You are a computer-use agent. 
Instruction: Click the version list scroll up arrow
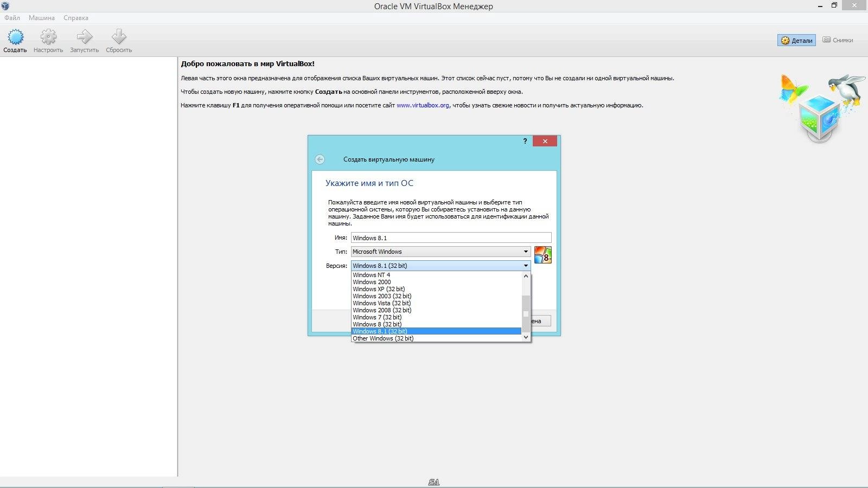pyautogui.click(x=526, y=275)
